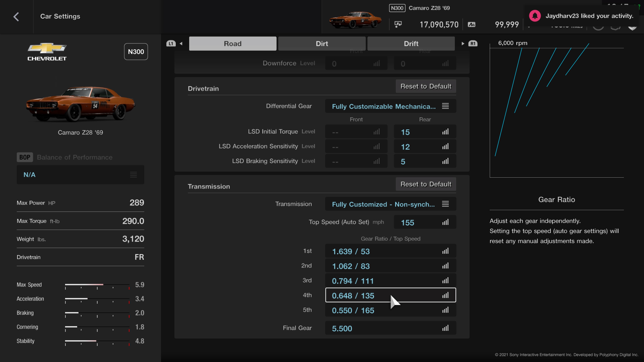644x362 pixels.
Task: Click Weight value 3,120
Action: [x=133, y=239]
